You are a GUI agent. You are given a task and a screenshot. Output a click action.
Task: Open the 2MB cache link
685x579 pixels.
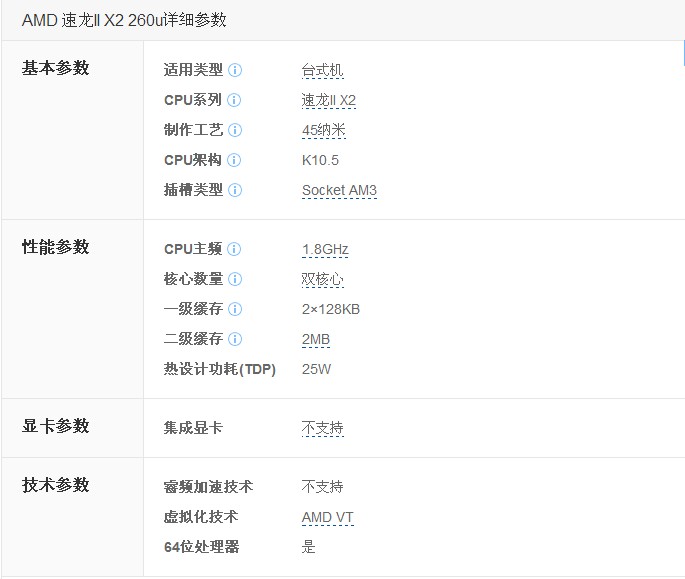tap(316, 340)
